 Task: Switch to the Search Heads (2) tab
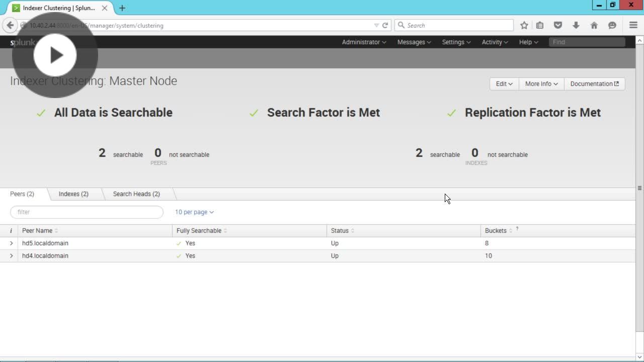pos(136,194)
